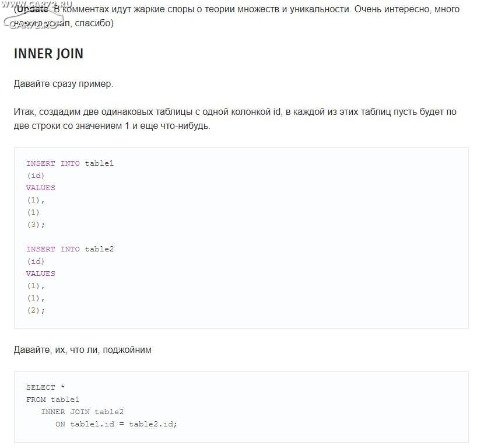Click the "INSERT INTO table2" code line

click(x=70, y=249)
